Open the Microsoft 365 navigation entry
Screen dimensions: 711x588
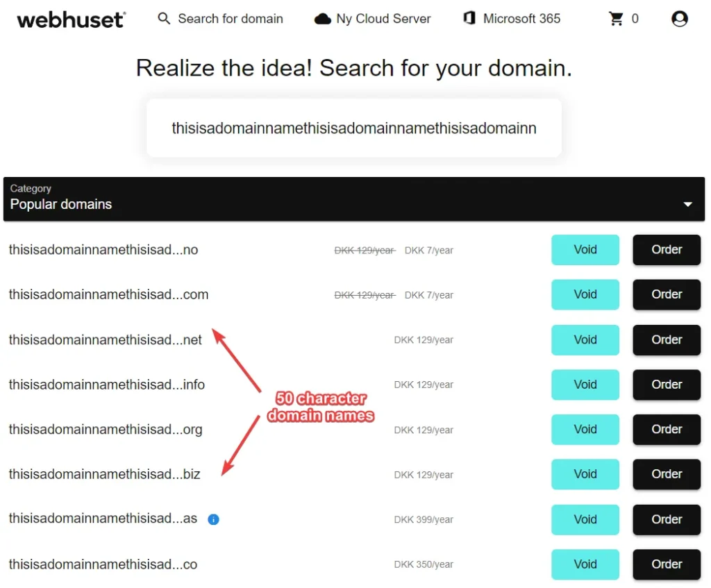pos(521,19)
